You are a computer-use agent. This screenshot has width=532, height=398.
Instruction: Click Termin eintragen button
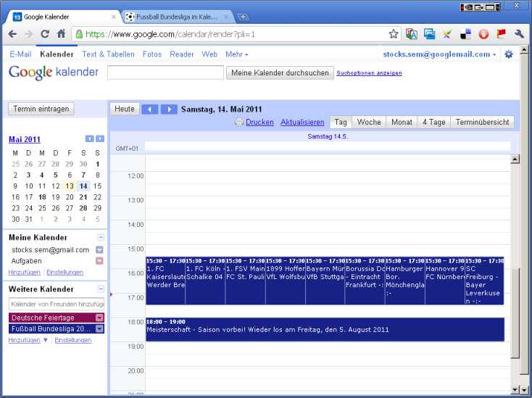coord(41,109)
